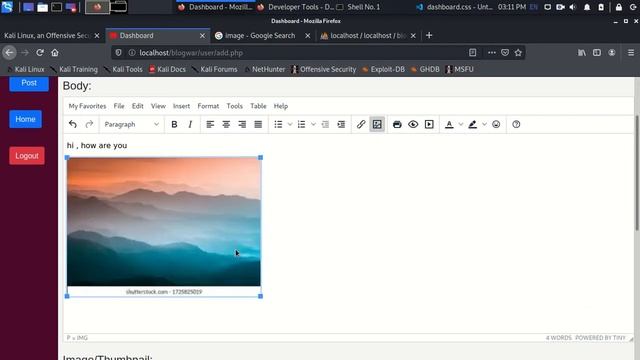Image resolution: width=640 pixels, height=360 pixels.
Task: Print the editor content
Action: [397, 124]
